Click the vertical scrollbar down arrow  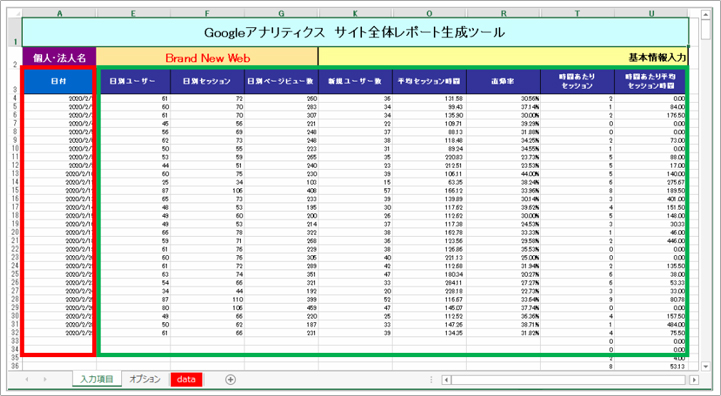click(706, 367)
